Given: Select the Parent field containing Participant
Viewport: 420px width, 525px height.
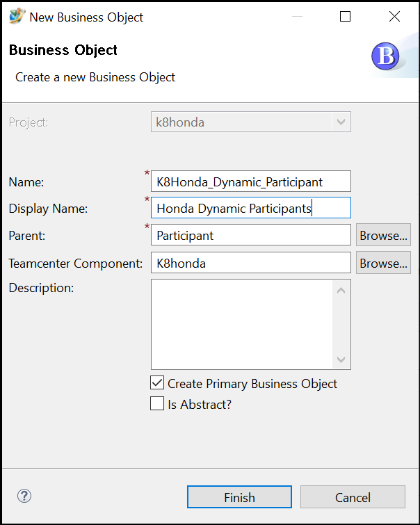Looking at the screenshot, I should coord(251,235).
